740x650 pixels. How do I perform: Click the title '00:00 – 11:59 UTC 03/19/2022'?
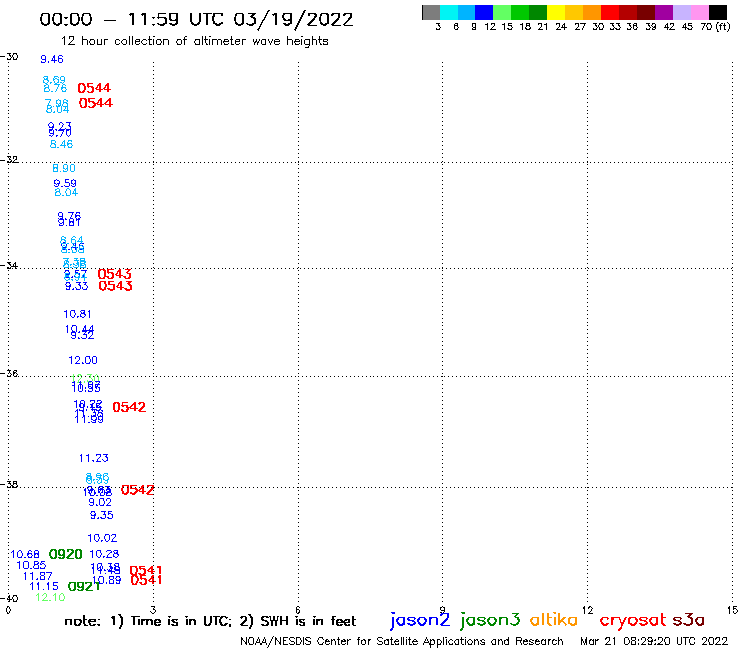pos(196,20)
